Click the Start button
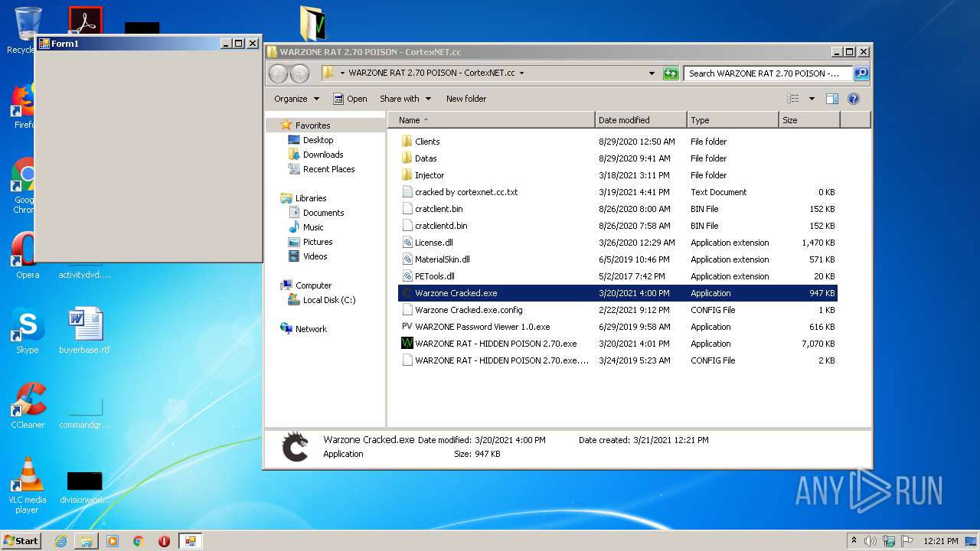 coord(21,541)
